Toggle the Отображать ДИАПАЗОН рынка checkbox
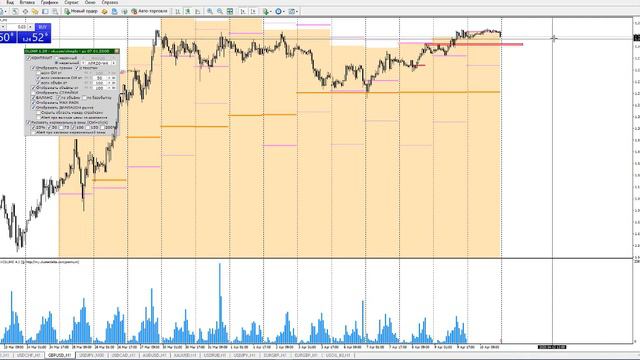Screen dimensions: 640x360 coord(33,108)
